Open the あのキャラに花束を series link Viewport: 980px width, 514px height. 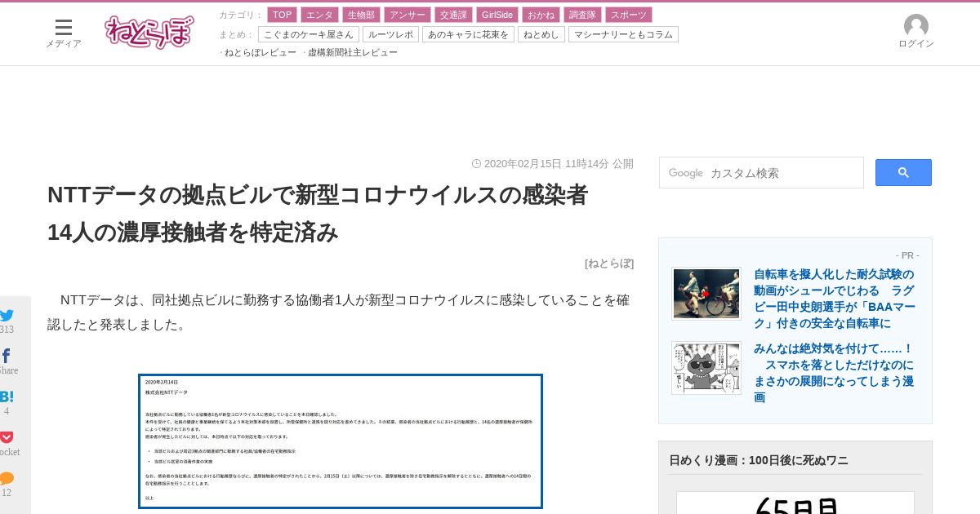tap(468, 34)
